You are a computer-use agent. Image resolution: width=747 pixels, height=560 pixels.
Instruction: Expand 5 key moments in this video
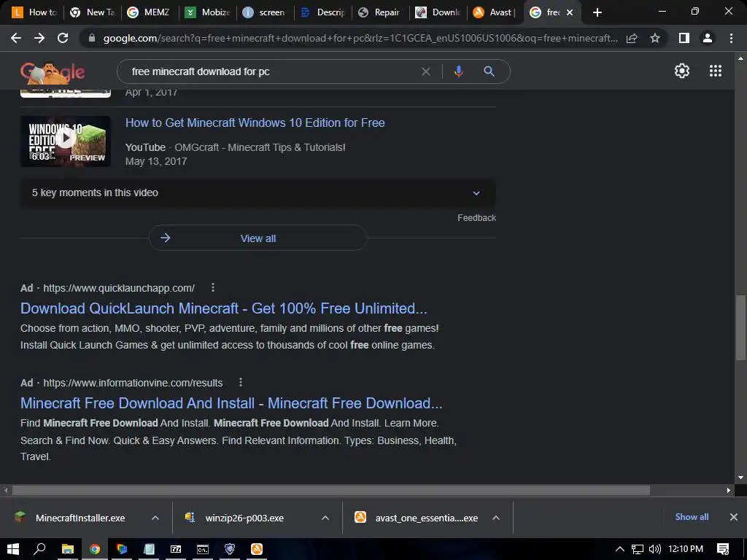(258, 192)
